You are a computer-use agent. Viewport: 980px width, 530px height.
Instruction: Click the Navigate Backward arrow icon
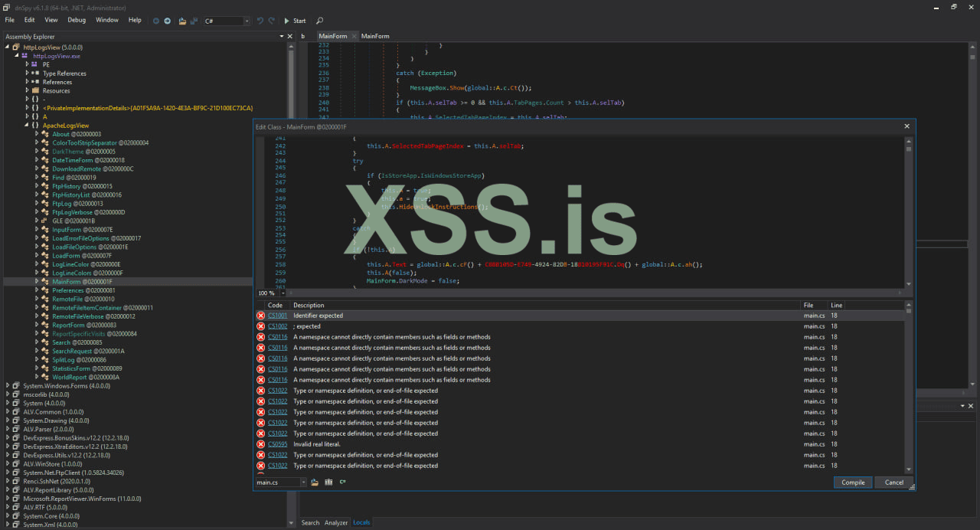tap(156, 21)
